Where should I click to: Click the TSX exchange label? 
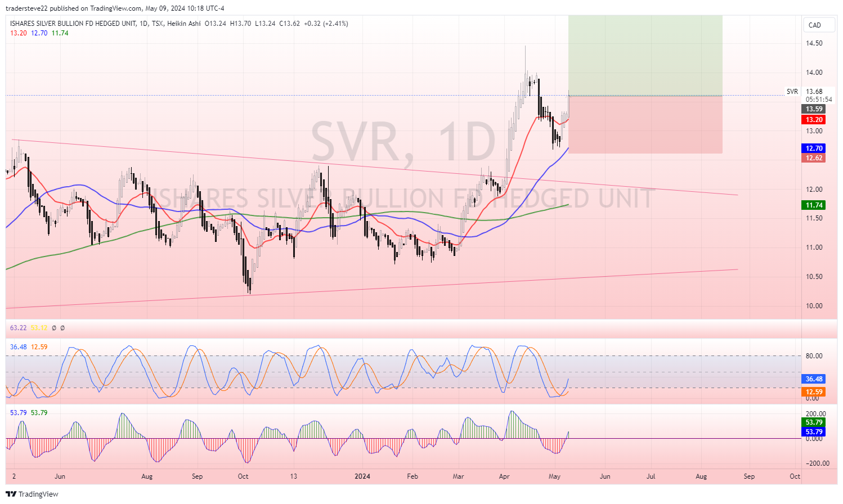click(x=156, y=24)
